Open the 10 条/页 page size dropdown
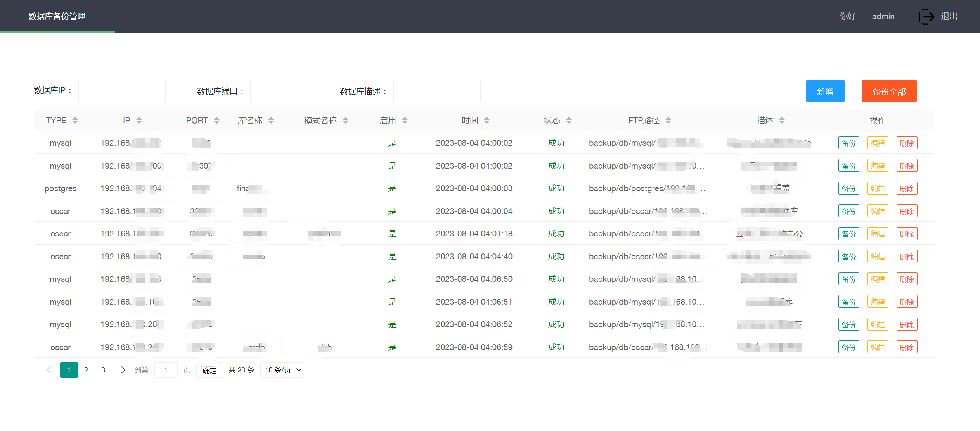Screen dimensions: 980x431 pyautogui.click(x=282, y=370)
